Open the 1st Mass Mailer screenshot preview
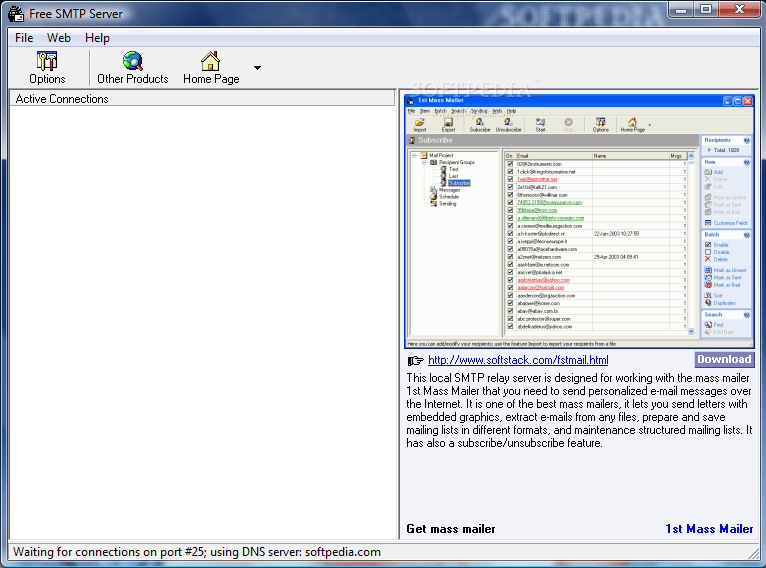Image resolution: width=766 pixels, height=568 pixels. [x=579, y=221]
